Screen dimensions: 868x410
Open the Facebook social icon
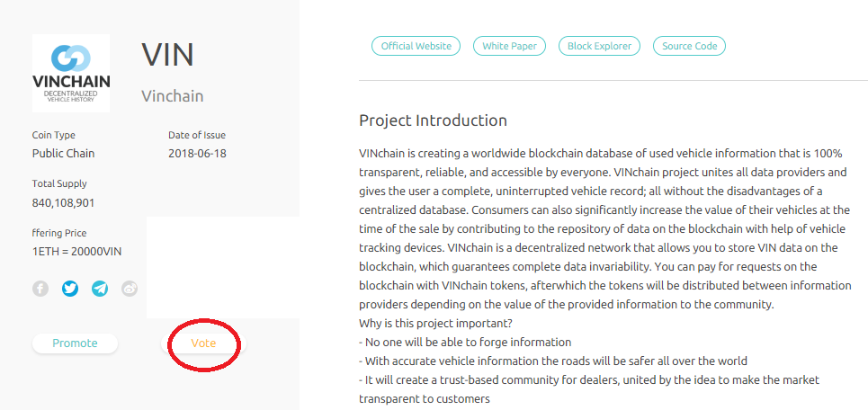40,289
